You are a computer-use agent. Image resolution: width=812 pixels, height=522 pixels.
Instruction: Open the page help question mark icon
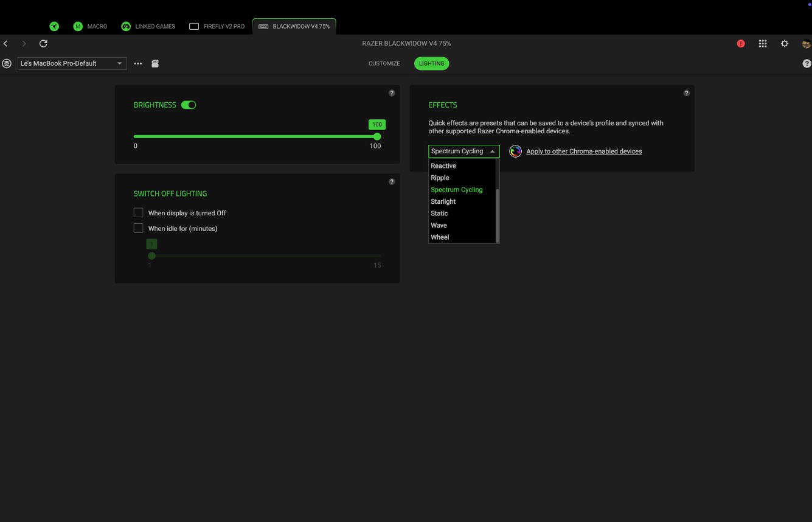(807, 63)
